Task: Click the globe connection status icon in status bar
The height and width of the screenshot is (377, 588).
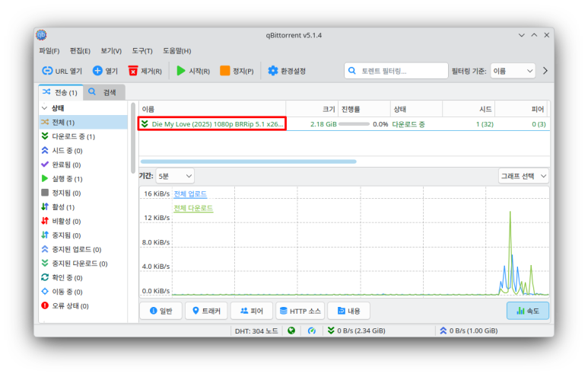Action: point(291,331)
